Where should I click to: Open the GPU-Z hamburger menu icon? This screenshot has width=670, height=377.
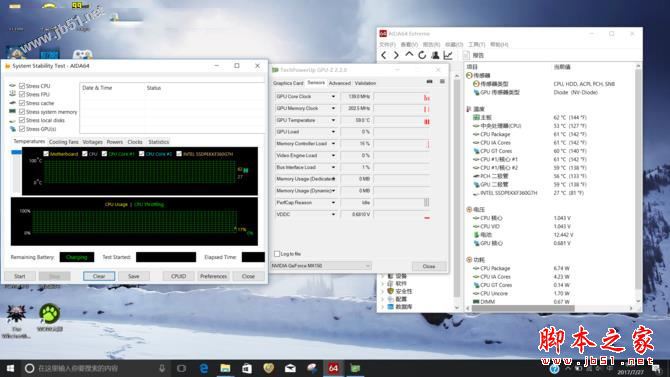(x=442, y=81)
